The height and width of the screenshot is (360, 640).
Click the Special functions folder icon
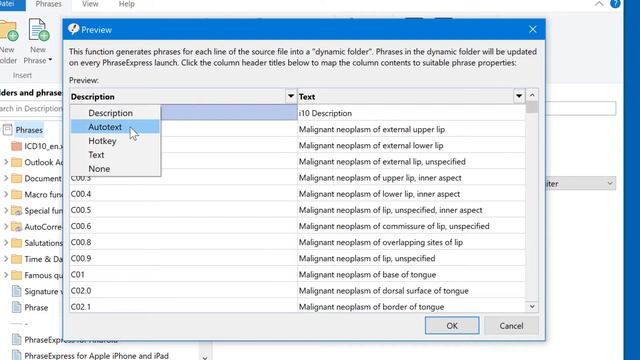(x=16, y=211)
